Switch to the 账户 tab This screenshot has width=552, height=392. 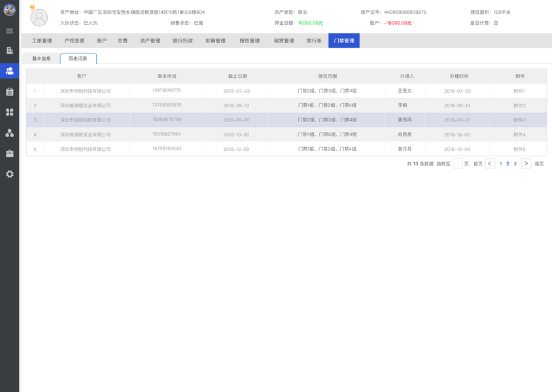(102, 41)
